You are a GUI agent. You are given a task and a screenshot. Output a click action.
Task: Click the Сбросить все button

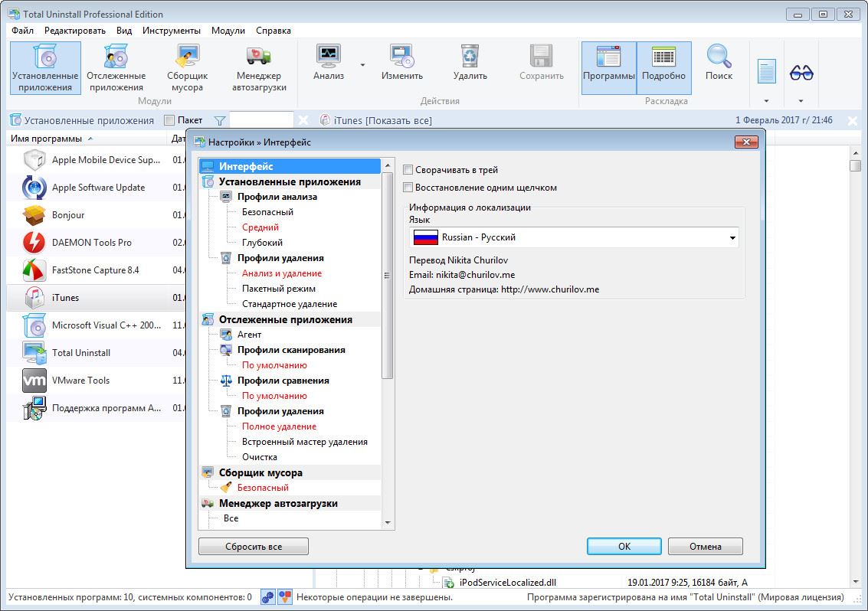pyautogui.click(x=254, y=546)
